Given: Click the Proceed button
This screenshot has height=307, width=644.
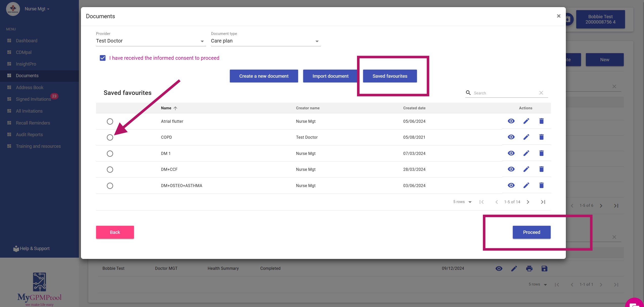Looking at the screenshot, I should click(531, 232).
